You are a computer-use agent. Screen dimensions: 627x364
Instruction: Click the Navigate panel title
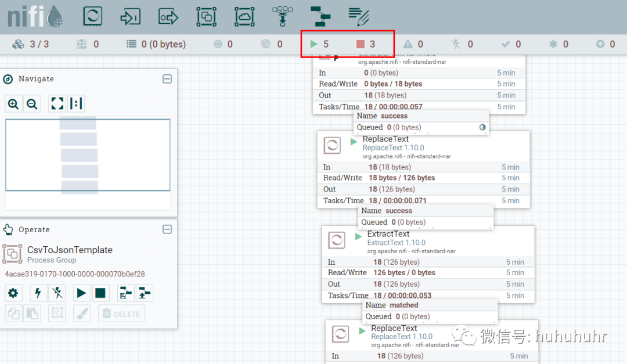[x=36, y=79]
